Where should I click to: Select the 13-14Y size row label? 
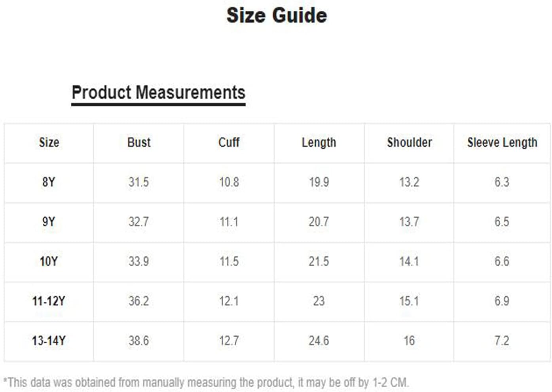click(49, 341)
